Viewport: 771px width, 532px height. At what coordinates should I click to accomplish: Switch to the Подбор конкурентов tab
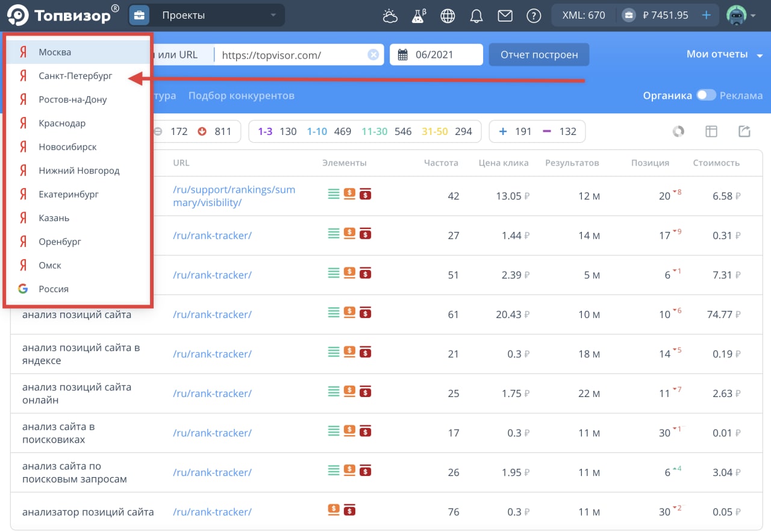click(242, 96)
